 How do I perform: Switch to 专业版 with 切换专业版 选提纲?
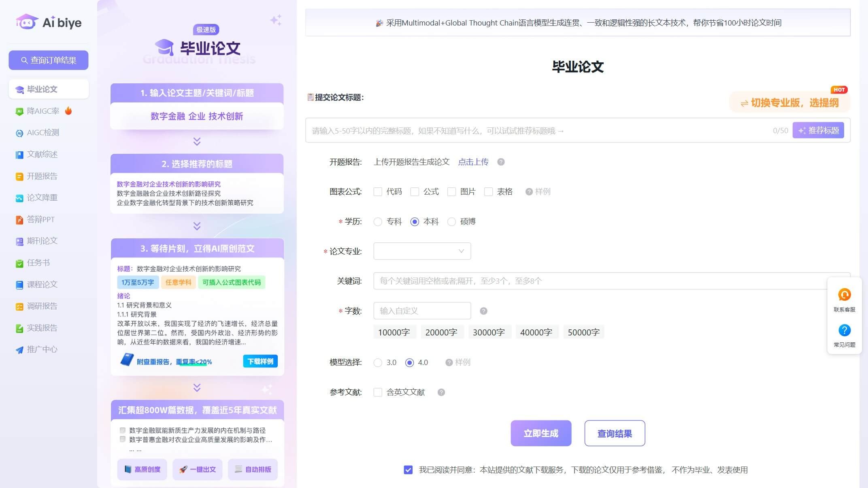coord(789,102)
